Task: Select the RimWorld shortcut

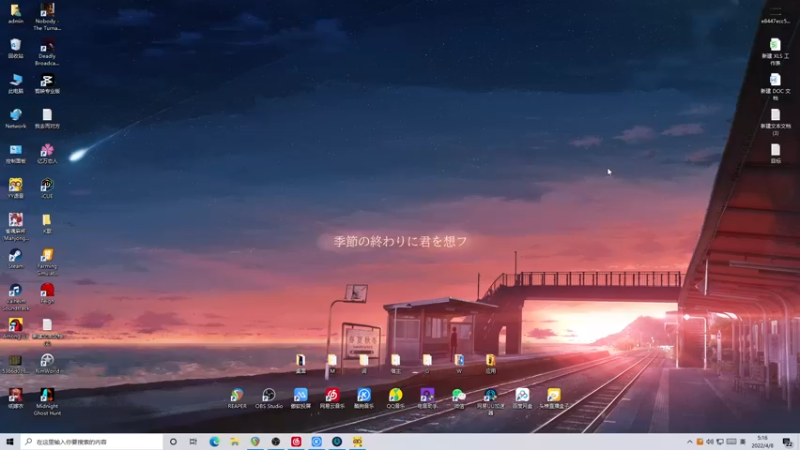Action: [47, 363]
